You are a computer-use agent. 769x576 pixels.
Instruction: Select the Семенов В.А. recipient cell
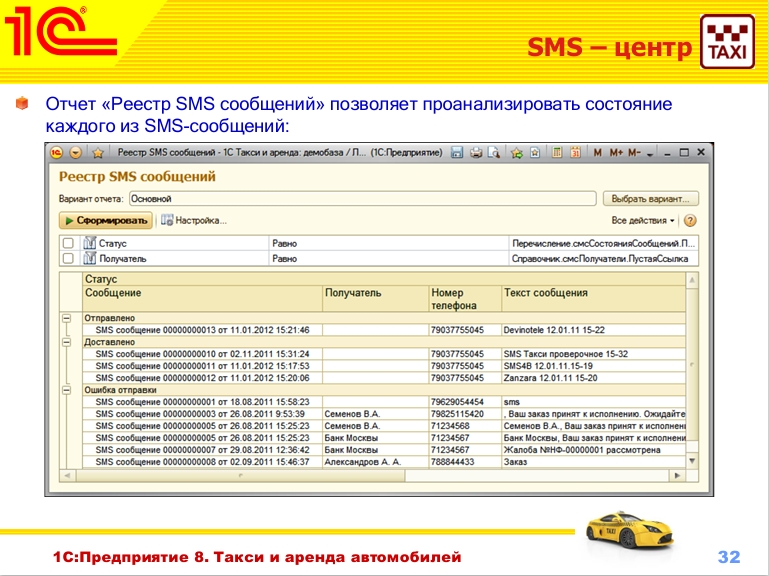(x=352, y=414)
